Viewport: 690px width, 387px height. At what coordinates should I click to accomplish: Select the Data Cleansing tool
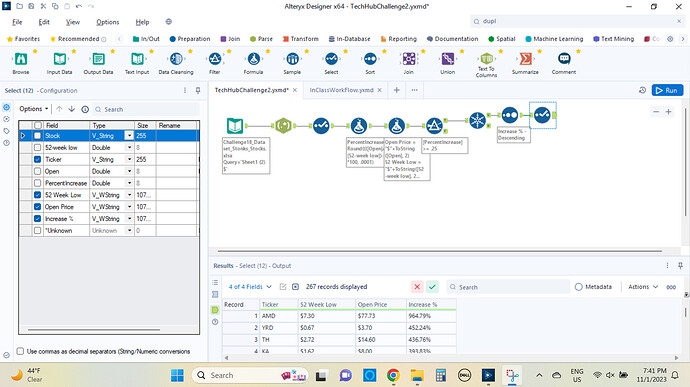point(176,59)
